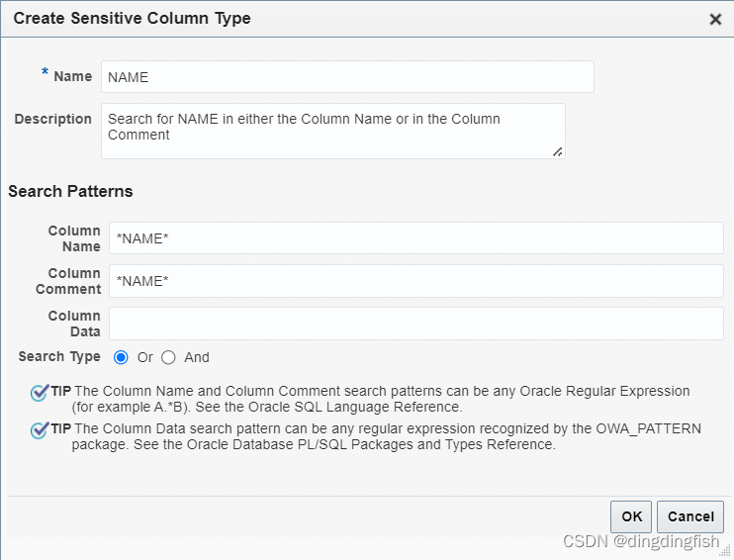
Task: Focus the Column Comment pattern field
Action: click(x=415, y=281)
